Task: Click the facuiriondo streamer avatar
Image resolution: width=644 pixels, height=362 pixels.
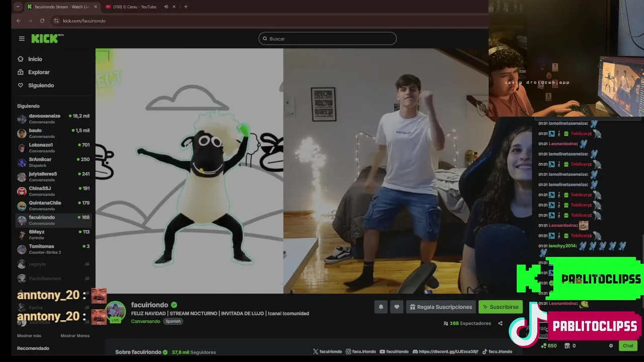Action: click(x=115, y=311)
